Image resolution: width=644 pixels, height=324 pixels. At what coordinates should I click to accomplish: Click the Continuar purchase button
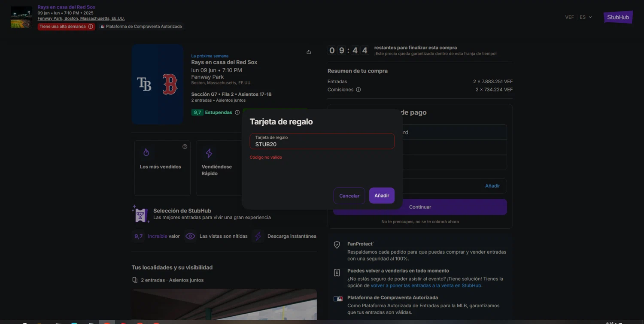pyautogui.click(x=420, y=207)
